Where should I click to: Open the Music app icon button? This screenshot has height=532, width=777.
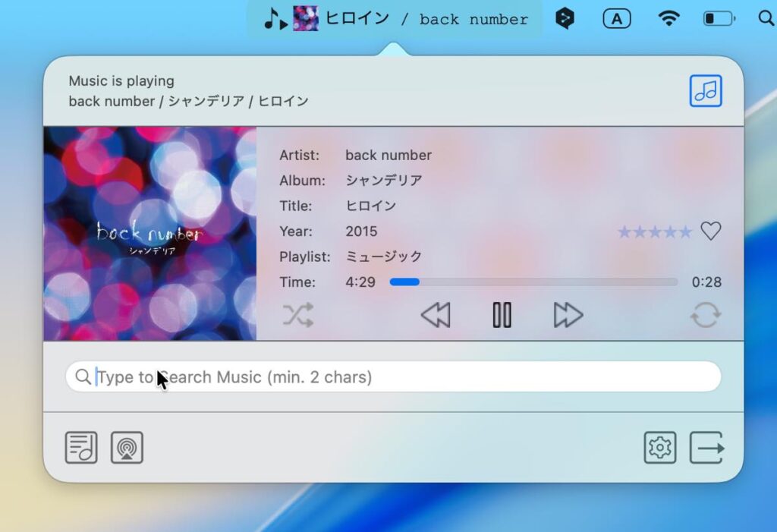point(705,91)
